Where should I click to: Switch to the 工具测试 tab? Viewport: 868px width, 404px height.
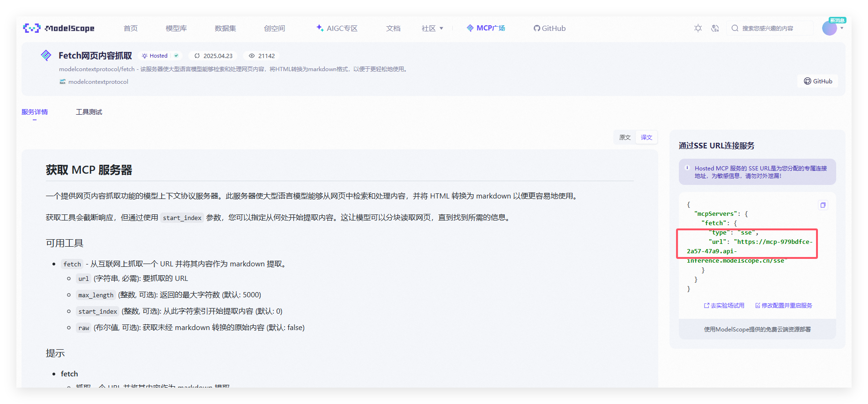[89, 112]
